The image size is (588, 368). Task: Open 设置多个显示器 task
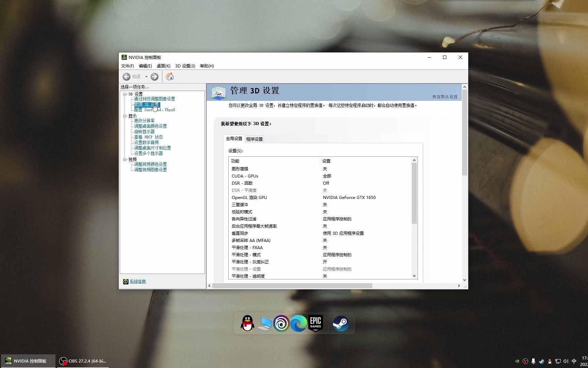coord(148,153)
